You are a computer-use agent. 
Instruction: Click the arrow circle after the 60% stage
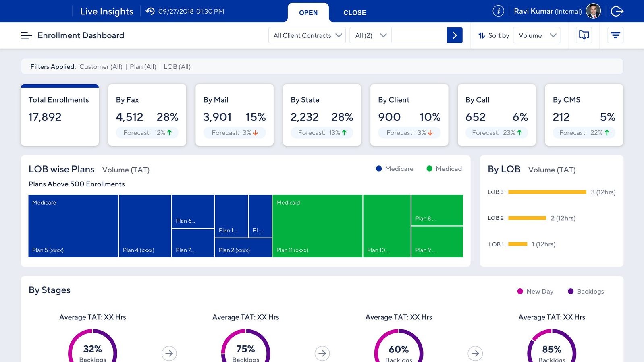[x=476, y=353]
